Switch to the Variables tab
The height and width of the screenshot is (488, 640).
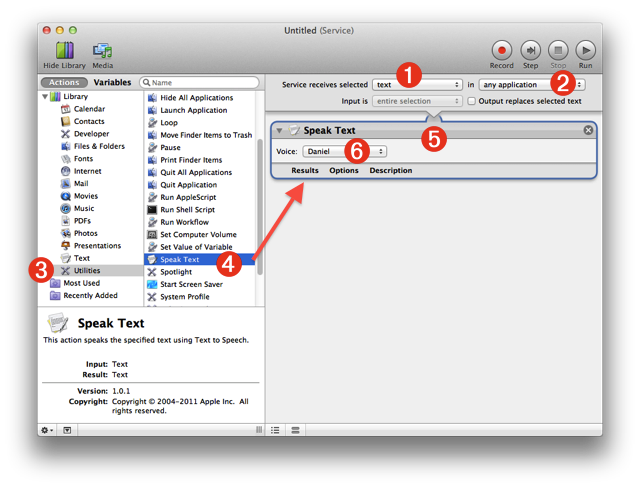coord(112,82)
